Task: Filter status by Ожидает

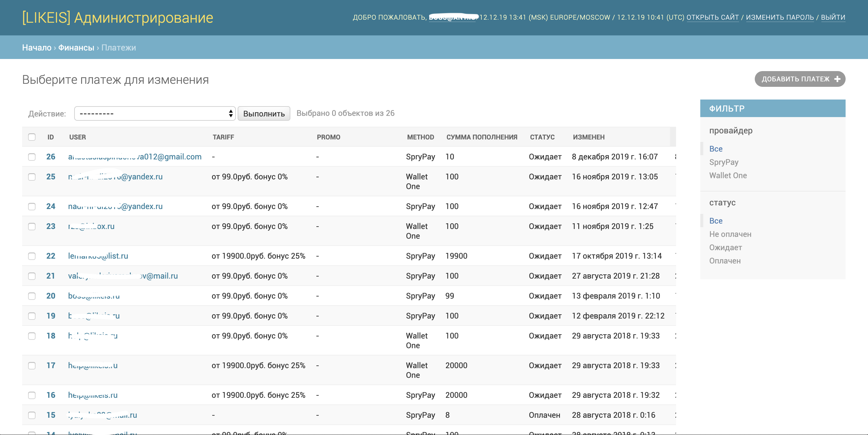Action: tap(725, 248)
